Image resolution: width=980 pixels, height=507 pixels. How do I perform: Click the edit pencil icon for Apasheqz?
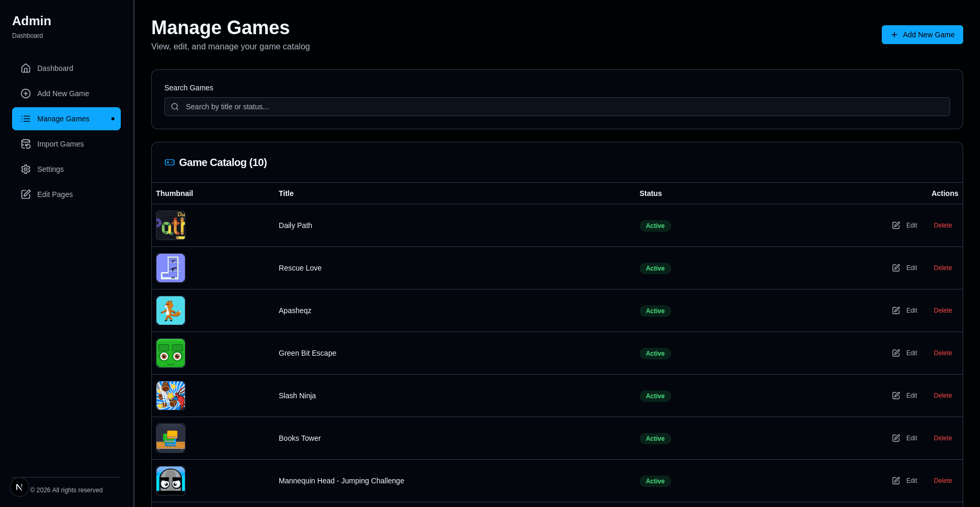pyautogui.click(x=896, y=311)
